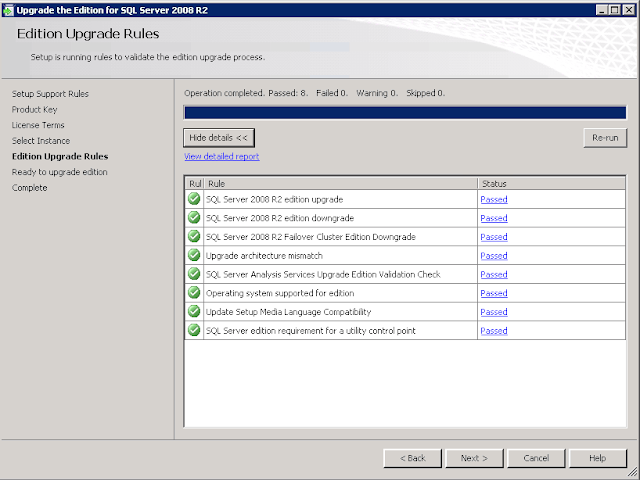Click green check icon beside Upgrade architecture mismatch
Image resolution: width=640 pixels, height=480 pixels.
point(194,255)
